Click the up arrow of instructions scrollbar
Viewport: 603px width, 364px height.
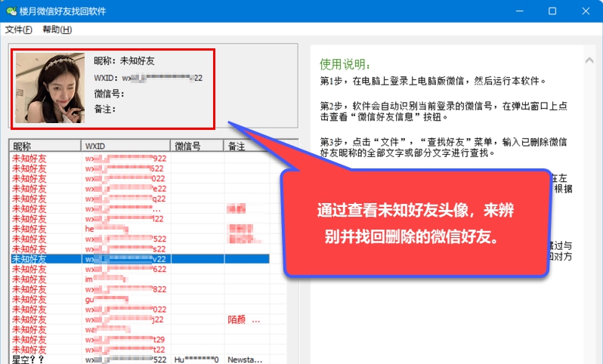(x=589, y=60)
